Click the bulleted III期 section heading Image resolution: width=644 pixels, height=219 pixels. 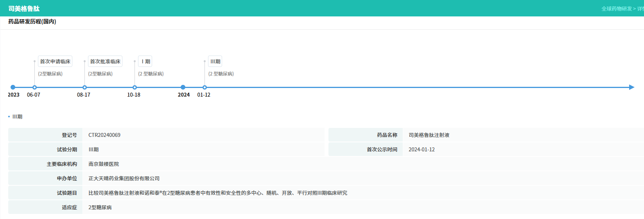(x=17, y=117)
